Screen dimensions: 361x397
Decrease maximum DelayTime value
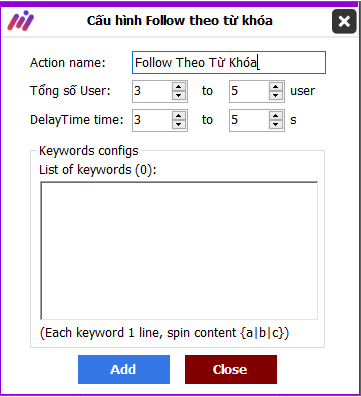point(276,124)
